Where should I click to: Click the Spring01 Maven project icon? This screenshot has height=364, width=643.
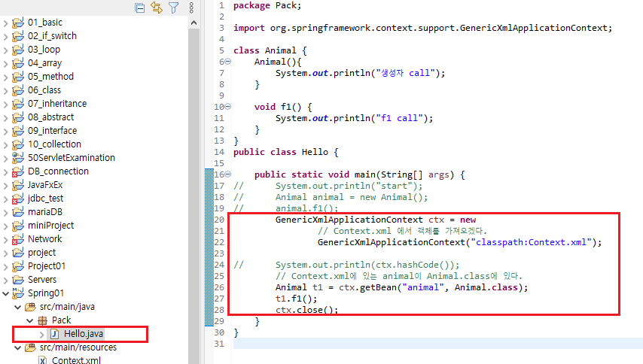[x=18, y=293]
